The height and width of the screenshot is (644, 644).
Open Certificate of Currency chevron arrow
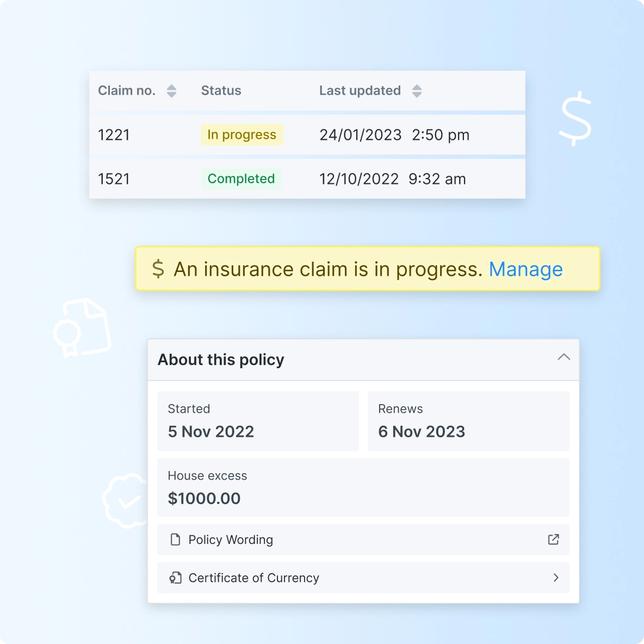pos(555,578)
